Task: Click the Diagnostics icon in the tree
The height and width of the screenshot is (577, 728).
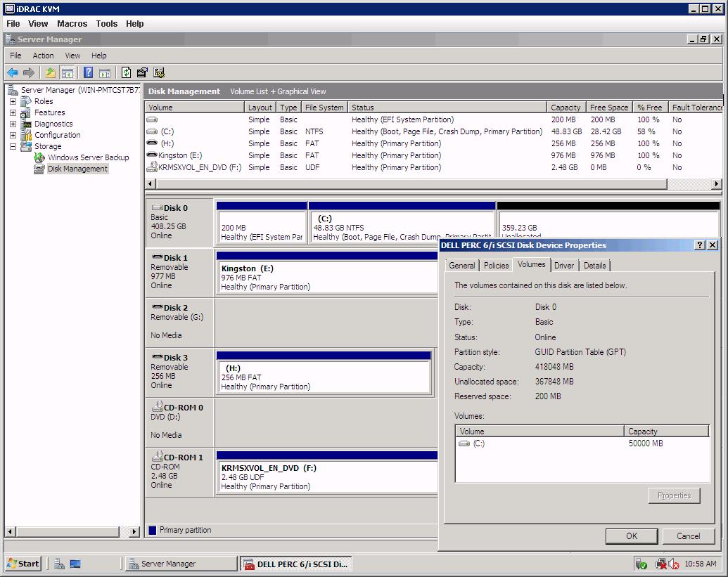Action: [27, 124]
